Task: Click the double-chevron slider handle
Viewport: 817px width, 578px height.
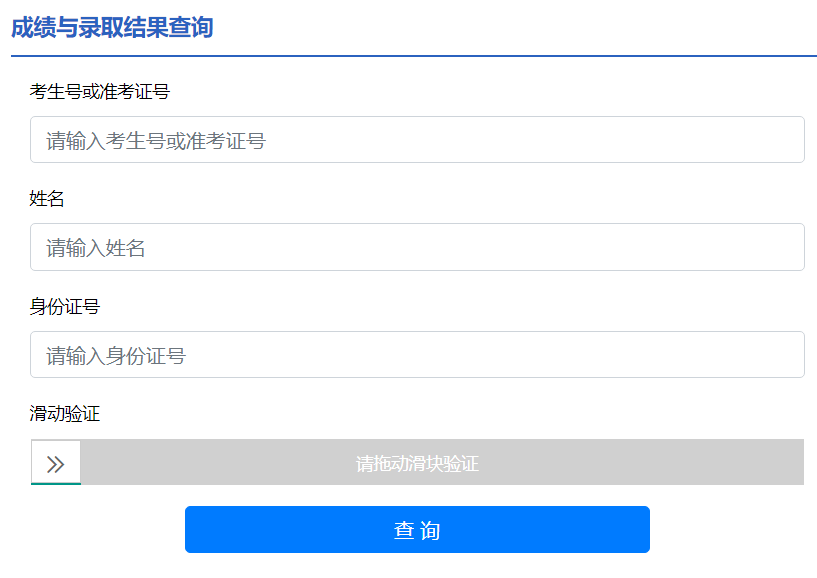Action: 56,463
